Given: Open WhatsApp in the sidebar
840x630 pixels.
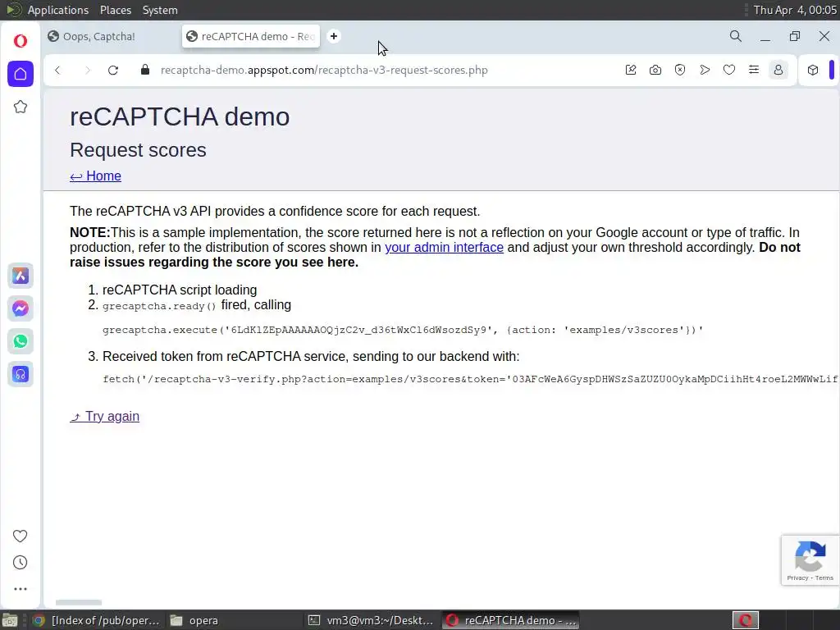Looking at the screenshot, I should point(21,341).
